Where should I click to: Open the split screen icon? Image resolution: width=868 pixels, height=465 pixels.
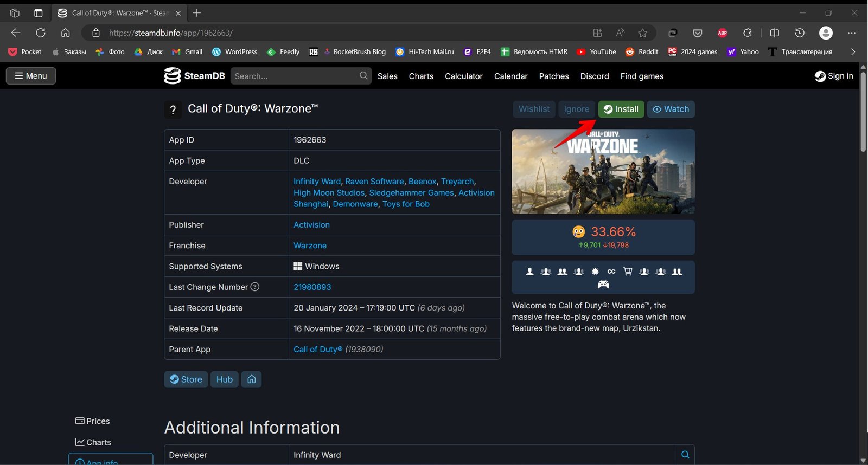pyautogui.click(x=775, y=33)
